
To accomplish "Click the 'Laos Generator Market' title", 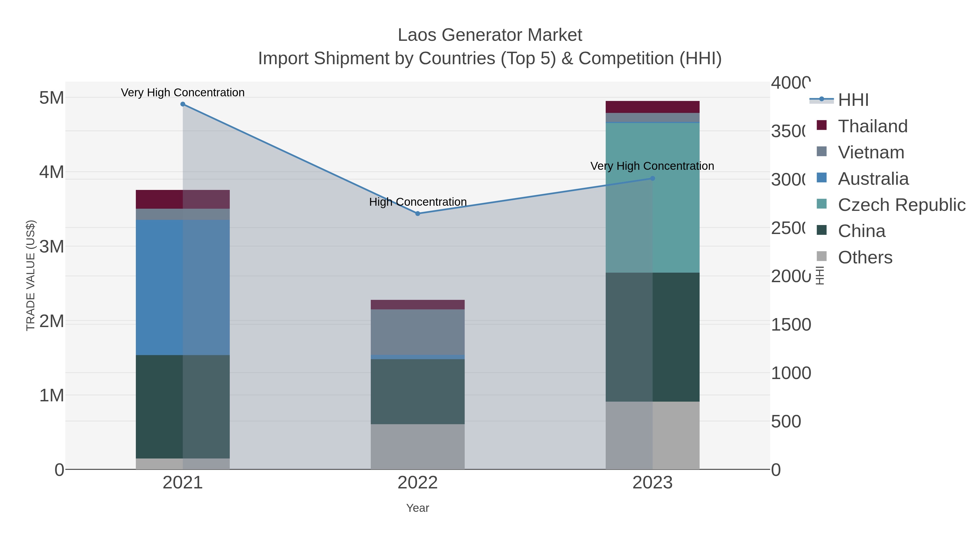I will [490, 35].
